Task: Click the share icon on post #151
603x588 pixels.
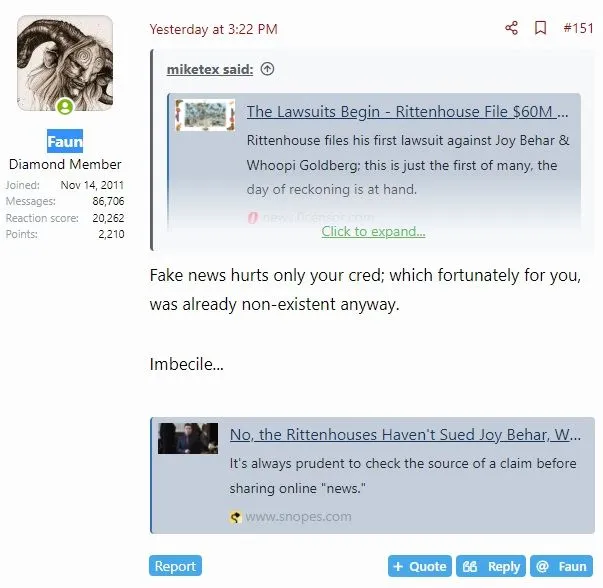Action: click(511, 28)
